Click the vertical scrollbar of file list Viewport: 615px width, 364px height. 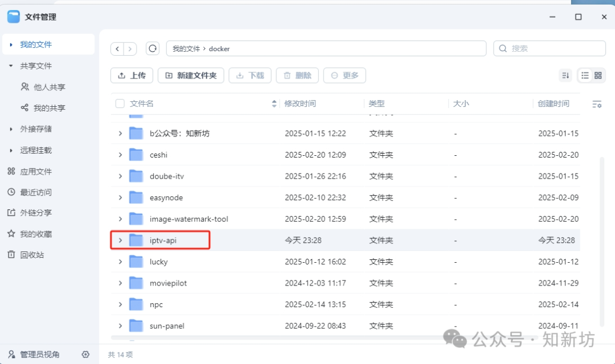coord(597,239)
